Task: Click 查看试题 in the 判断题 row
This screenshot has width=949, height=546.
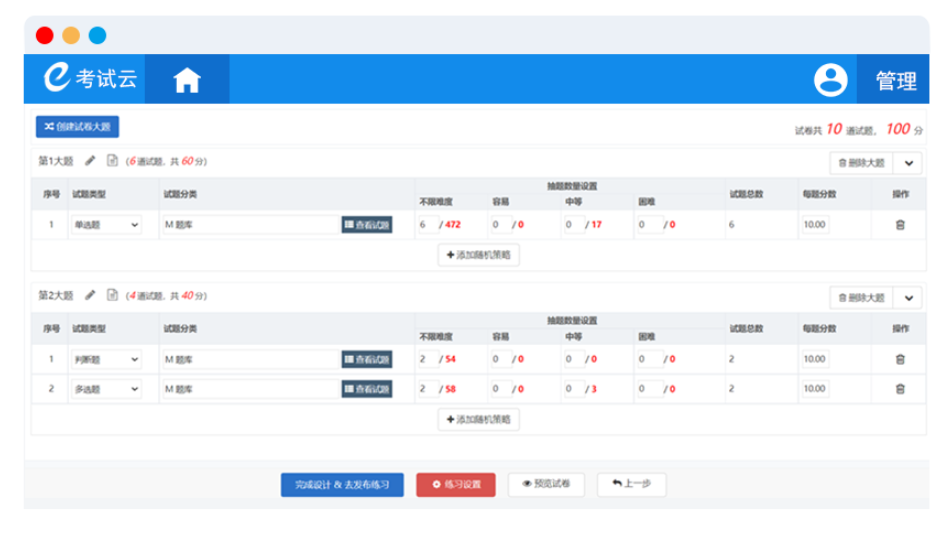Action: coord(367,359)
